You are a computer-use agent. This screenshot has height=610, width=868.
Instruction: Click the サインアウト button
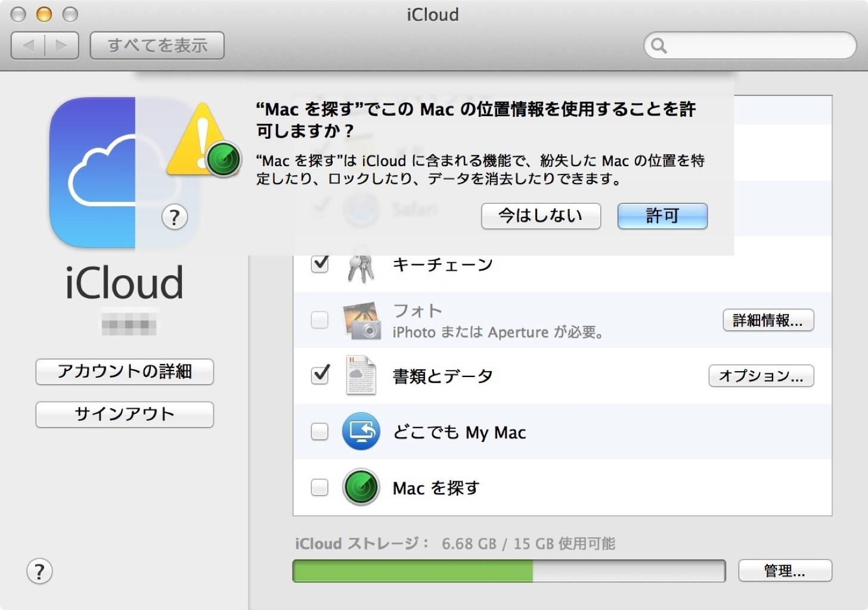(x=125, y=415)
